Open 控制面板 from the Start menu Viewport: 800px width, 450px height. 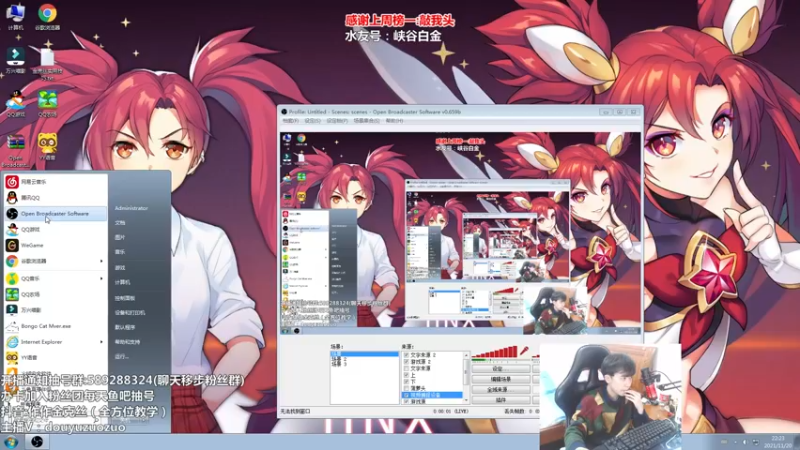point(125,297)
